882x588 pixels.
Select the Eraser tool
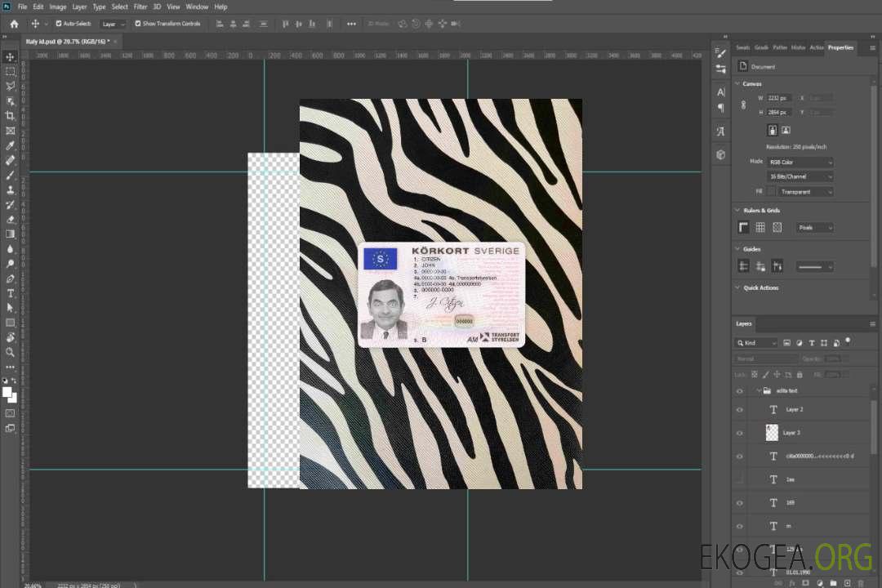point(10,220)
